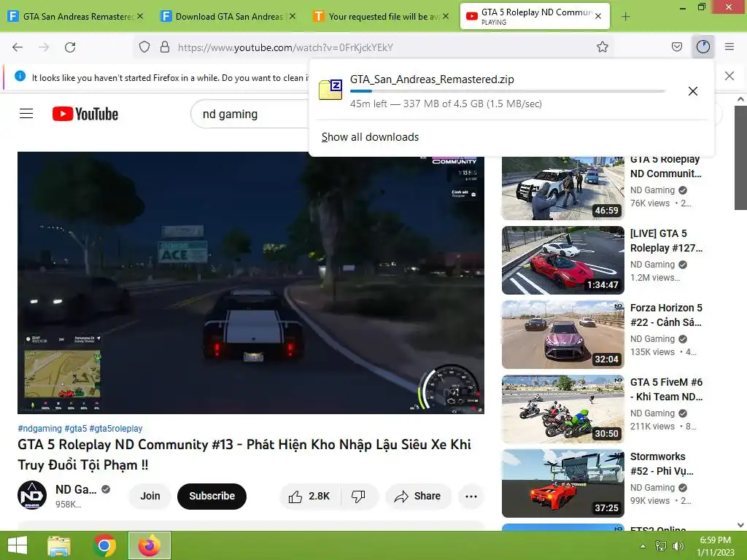The image size is (747, 560).
Task: Switch to the GTA San Andreas Remastered tab
Action: 76,16
